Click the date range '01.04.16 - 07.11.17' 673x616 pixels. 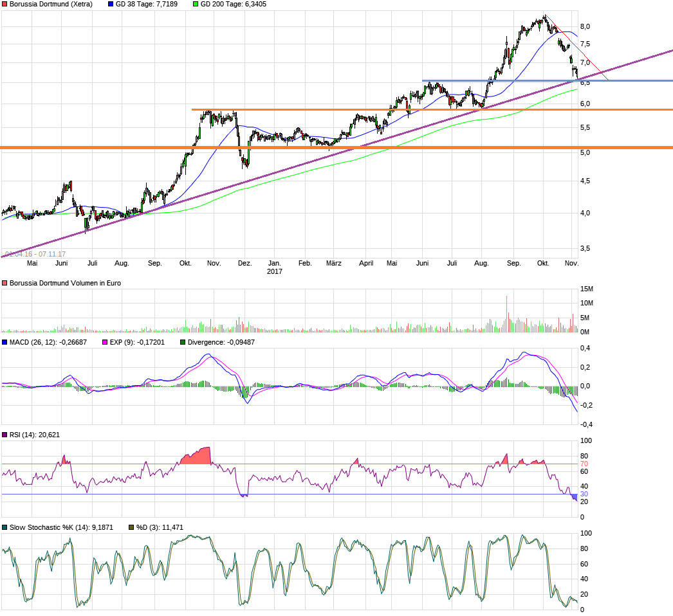35,255
